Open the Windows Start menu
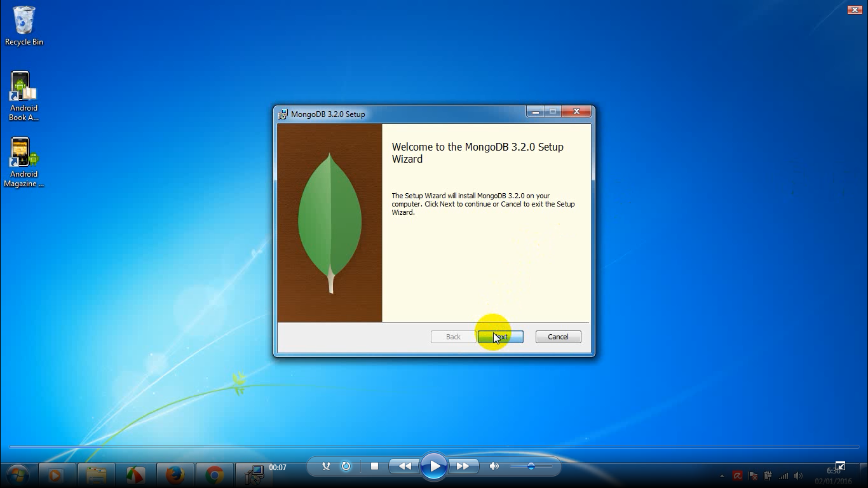The image size is (868, 488). pos(17,474)
